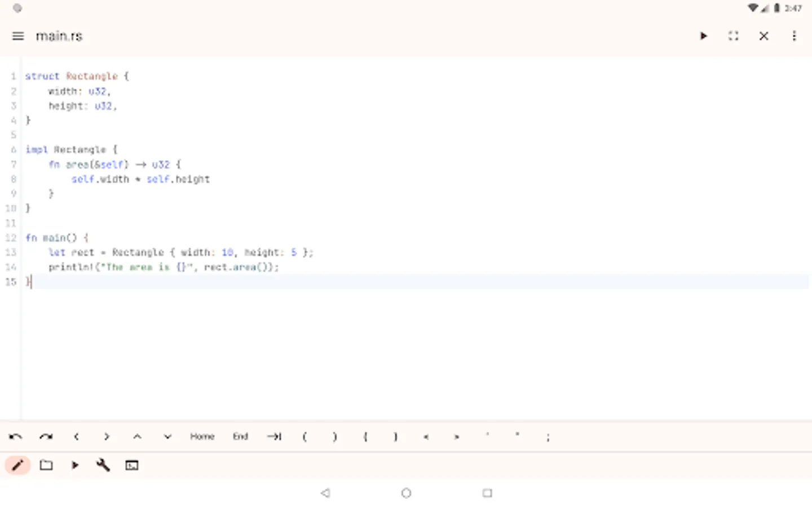Close the current file with X

[764, 36]
